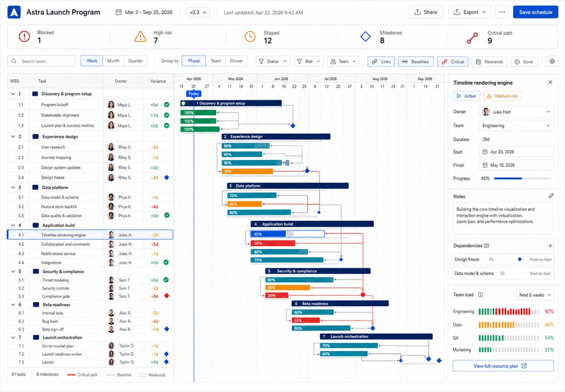The image size is (565, 392).
Task: Group by Phase
Action: [194, 61]
